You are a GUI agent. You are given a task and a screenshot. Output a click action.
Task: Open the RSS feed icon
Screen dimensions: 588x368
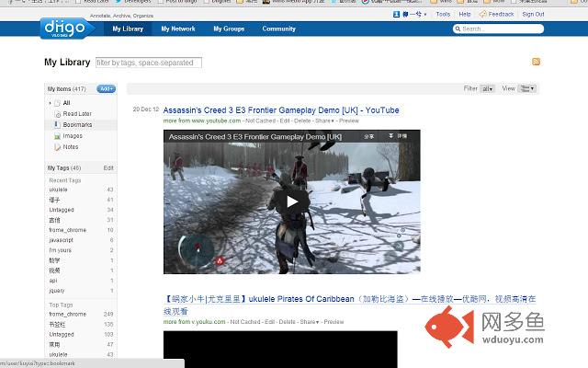point(536,62)
